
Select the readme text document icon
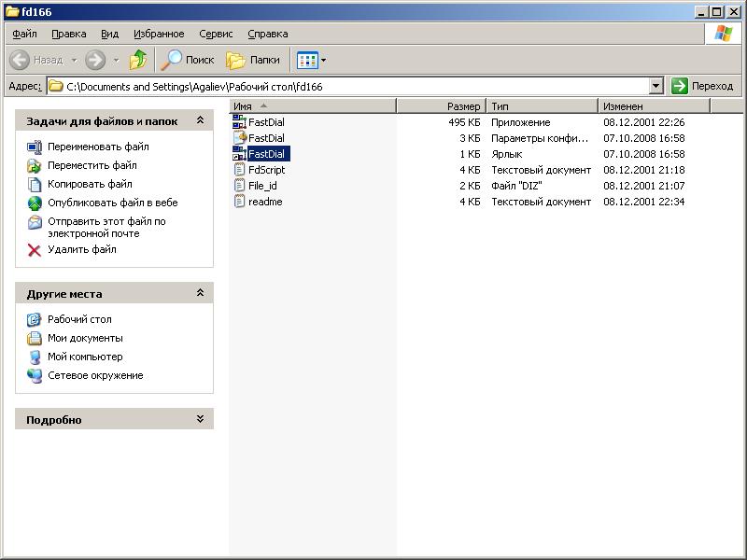click(x=239, y=202)
